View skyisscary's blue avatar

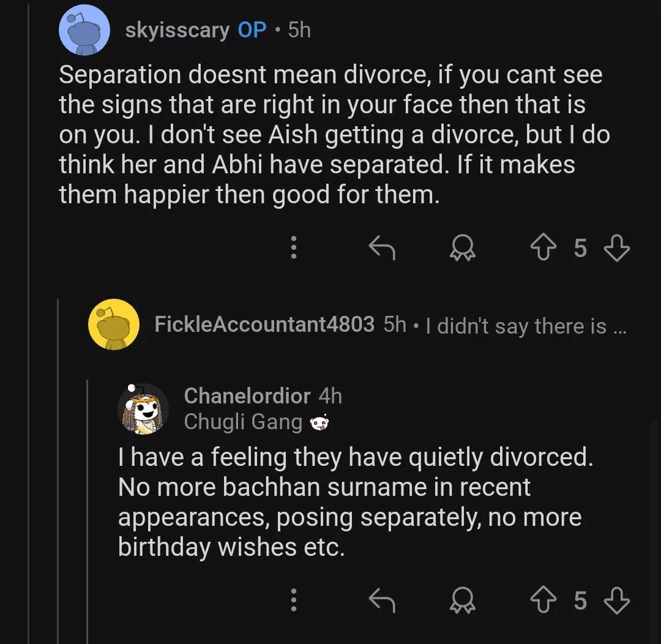[x=84, y=29]
